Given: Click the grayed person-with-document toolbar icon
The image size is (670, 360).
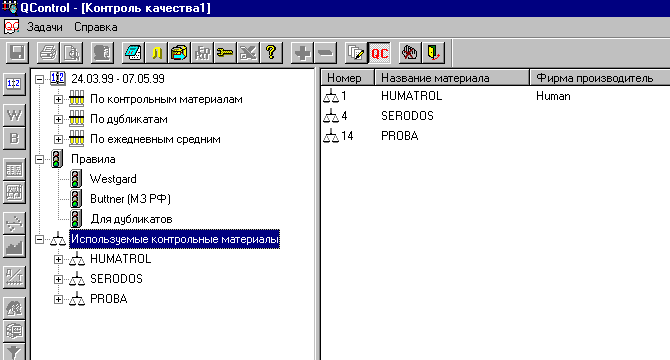Looking at the screenshot, I should click(102, 53).
